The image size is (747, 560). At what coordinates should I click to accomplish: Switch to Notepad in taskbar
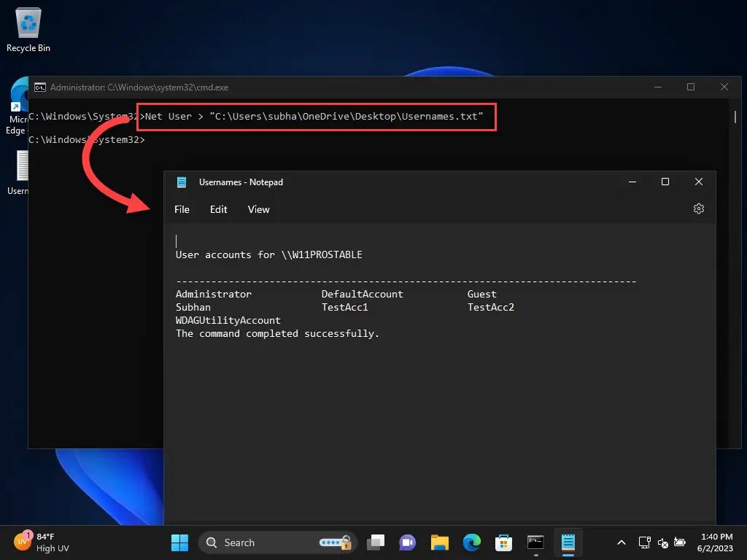(568, 542)
